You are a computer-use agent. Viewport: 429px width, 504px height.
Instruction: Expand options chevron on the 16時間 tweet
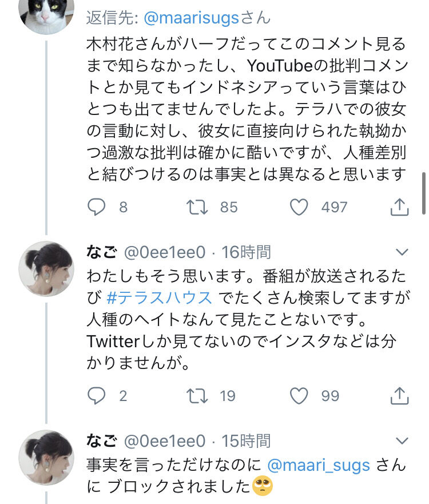click(402, 252)
